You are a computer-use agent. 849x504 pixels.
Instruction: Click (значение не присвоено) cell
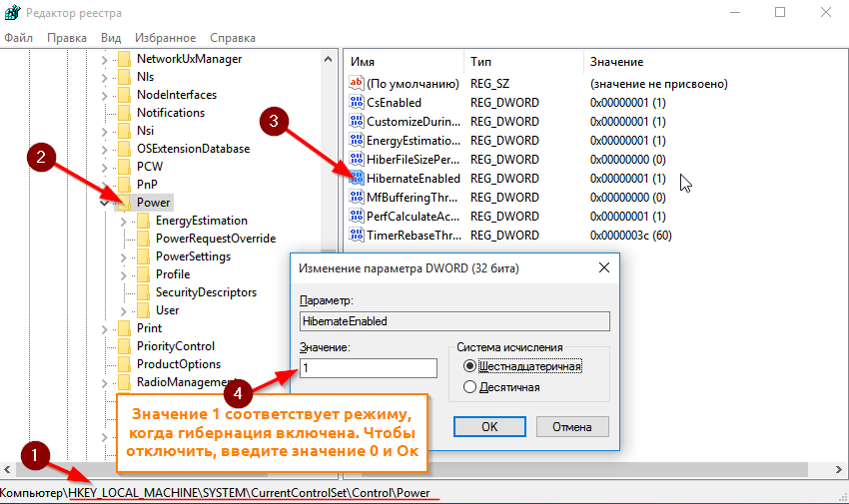click(658, 83)
